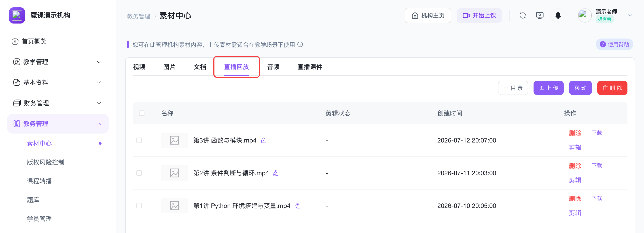Image resolution: width=644 pixels, height=233 pixels.
Task: Delete 第3讲 函数与模块.mp4 via row link
Action: [575, 133]
